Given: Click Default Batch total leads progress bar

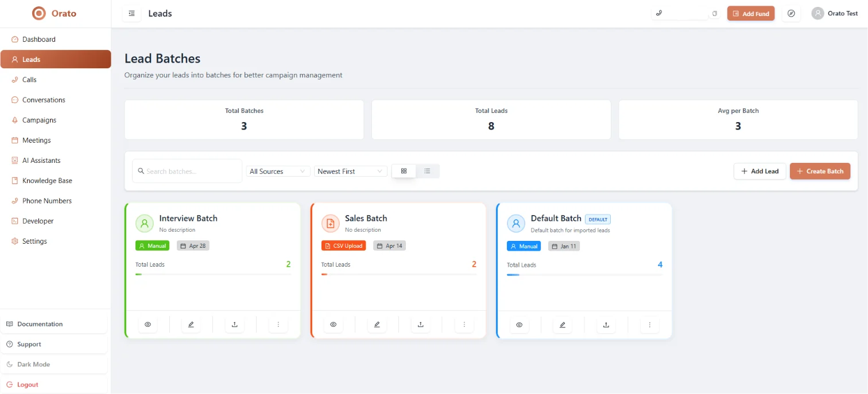Looking at the screenshot, I should coord(584,275).
